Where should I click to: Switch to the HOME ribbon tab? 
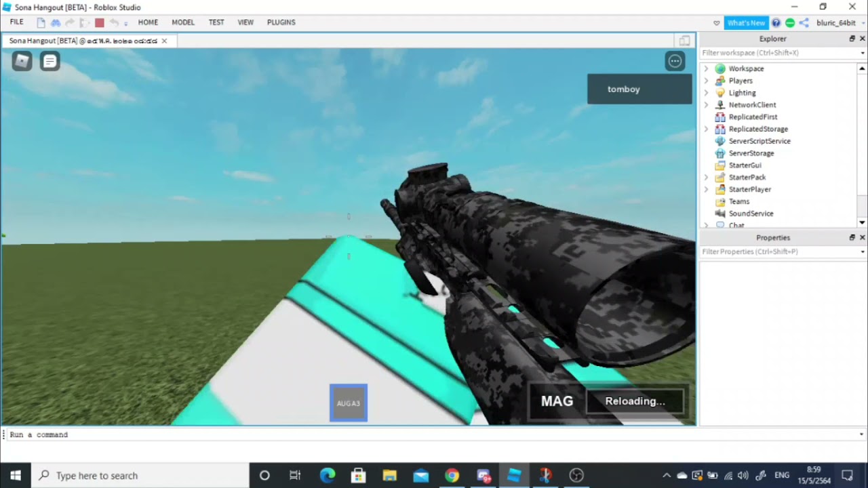(x=148, y=22)
